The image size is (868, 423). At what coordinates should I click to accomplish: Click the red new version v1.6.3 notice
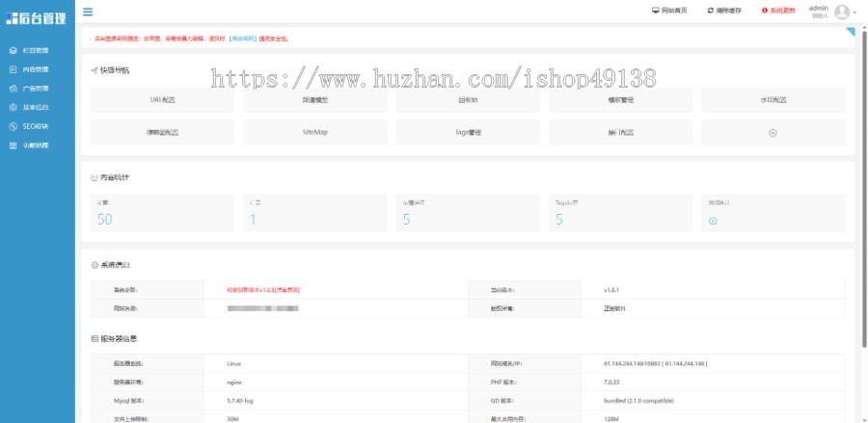[x=263, y=290]
